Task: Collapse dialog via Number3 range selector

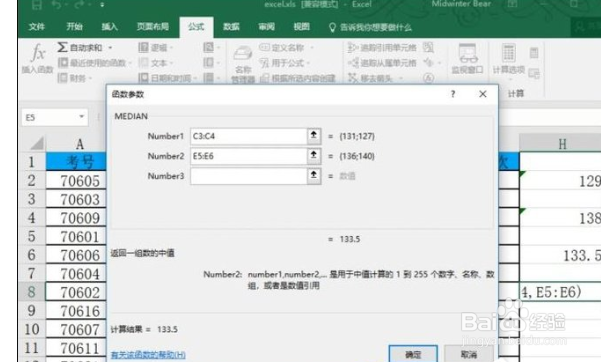Action: point(314,176)
